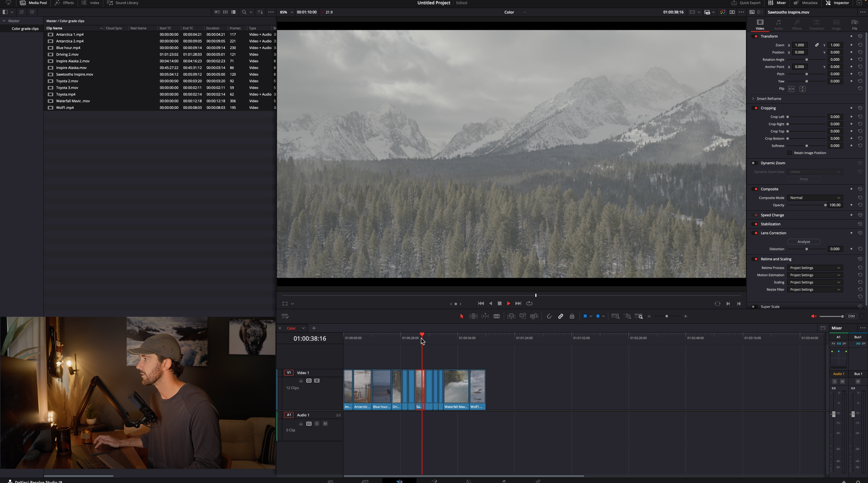Select the Waterfall Mavic clip thumbnail in timeline
This screenshot has height=483, width=868.
(456, 387)
